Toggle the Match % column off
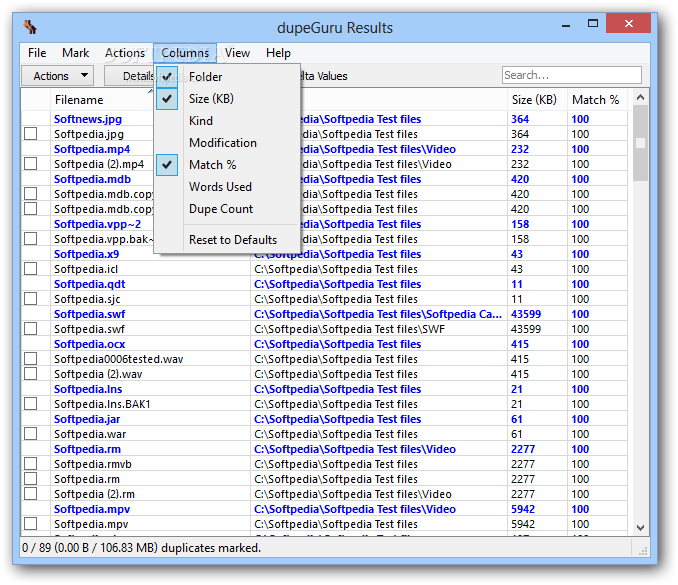This screenshot has height=585, width=678. (227, 165)
